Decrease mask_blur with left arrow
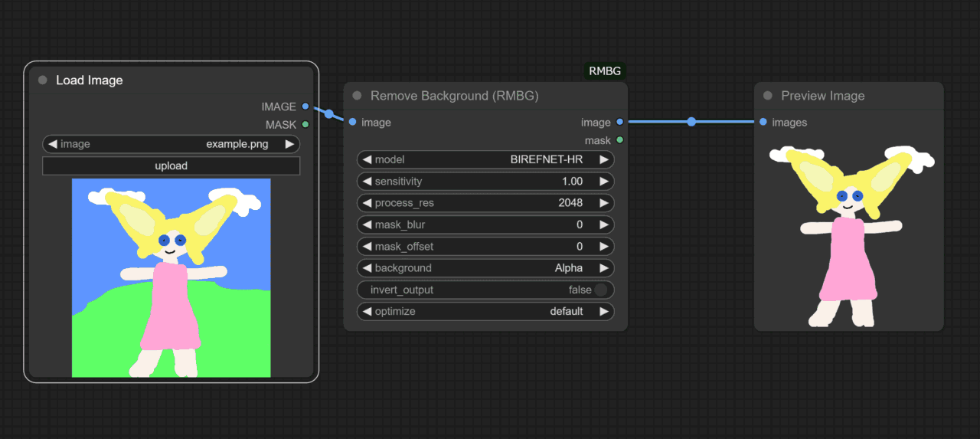Screen dimensions: 980x439 point(367,224)
